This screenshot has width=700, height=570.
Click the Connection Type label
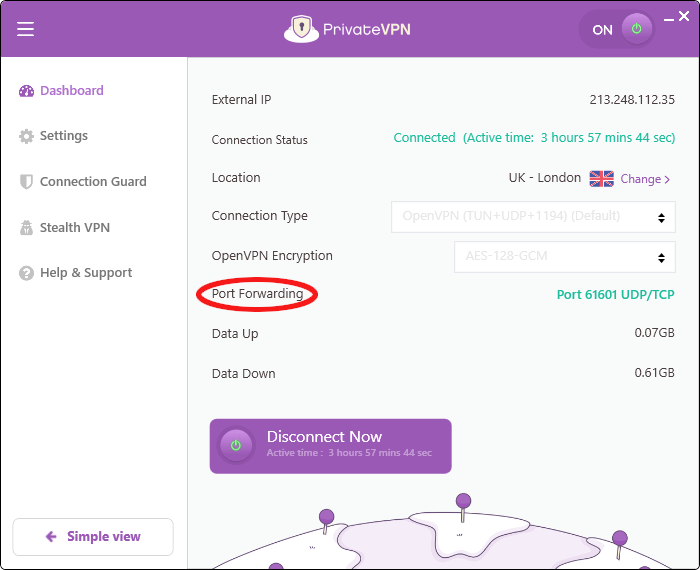coord(260,216)
